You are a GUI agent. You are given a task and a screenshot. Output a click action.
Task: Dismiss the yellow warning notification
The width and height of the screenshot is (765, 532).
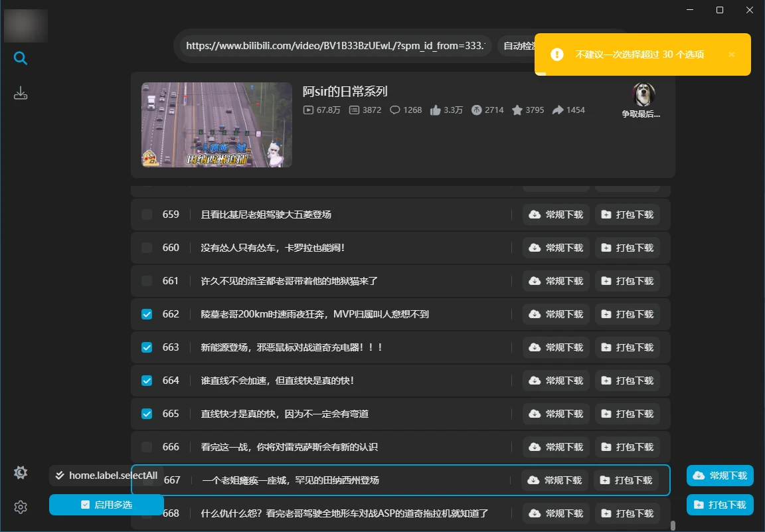732,54
